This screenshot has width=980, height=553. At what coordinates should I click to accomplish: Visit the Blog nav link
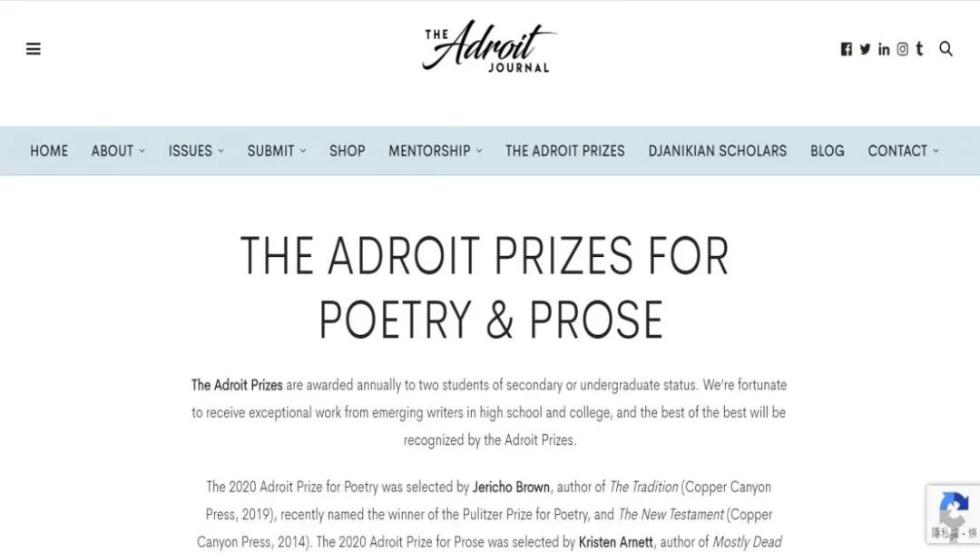[x=827, y=151]
